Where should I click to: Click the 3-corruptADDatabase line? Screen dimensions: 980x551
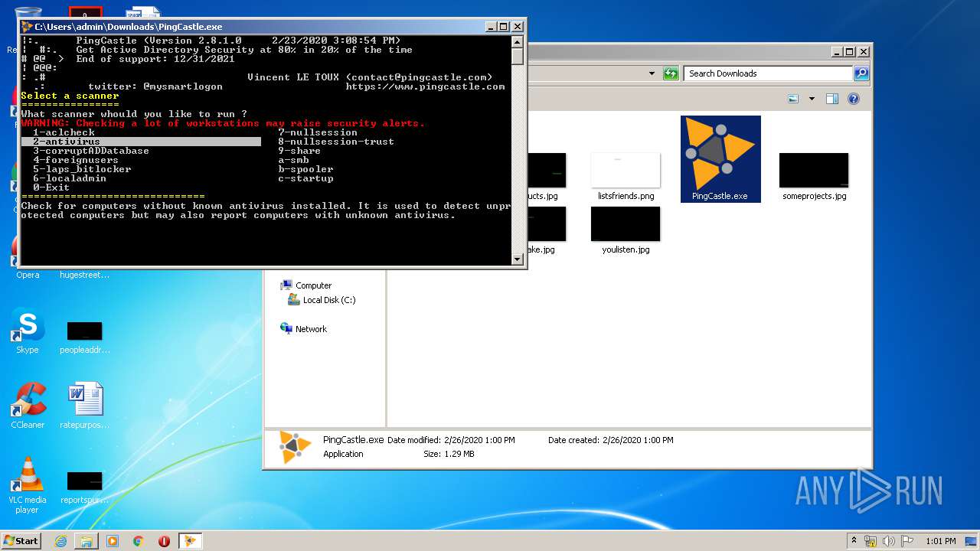click(x=91, y=151)
